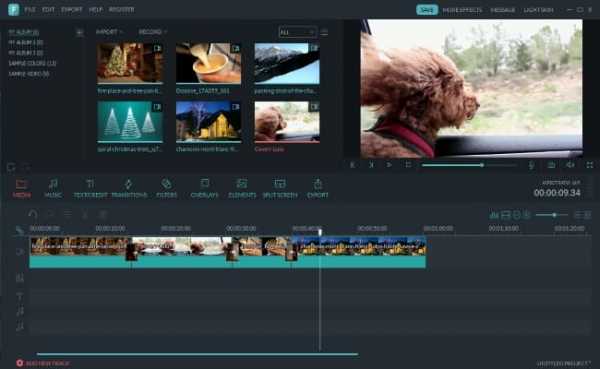
Task: Click the preview volume speaker icon
Action: tap(570, 165)
